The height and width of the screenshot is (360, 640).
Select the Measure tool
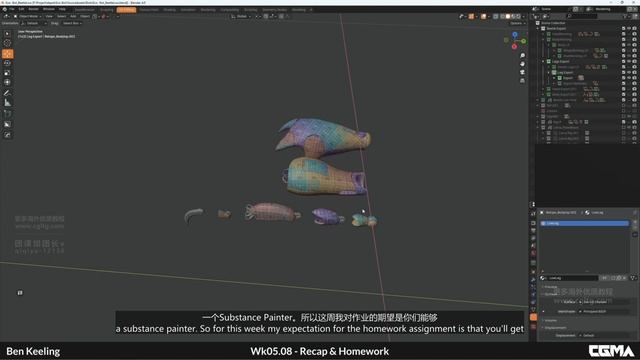(x=7, y=103)
